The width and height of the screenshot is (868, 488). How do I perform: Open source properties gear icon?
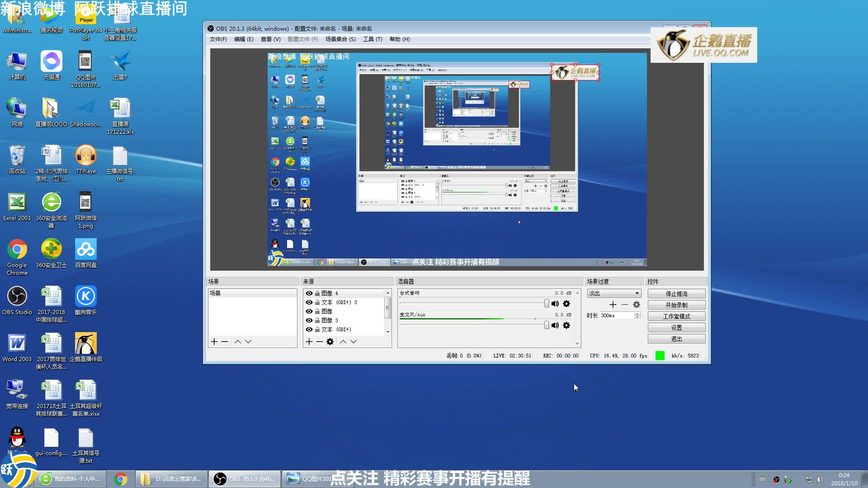[x=330, y=342]
